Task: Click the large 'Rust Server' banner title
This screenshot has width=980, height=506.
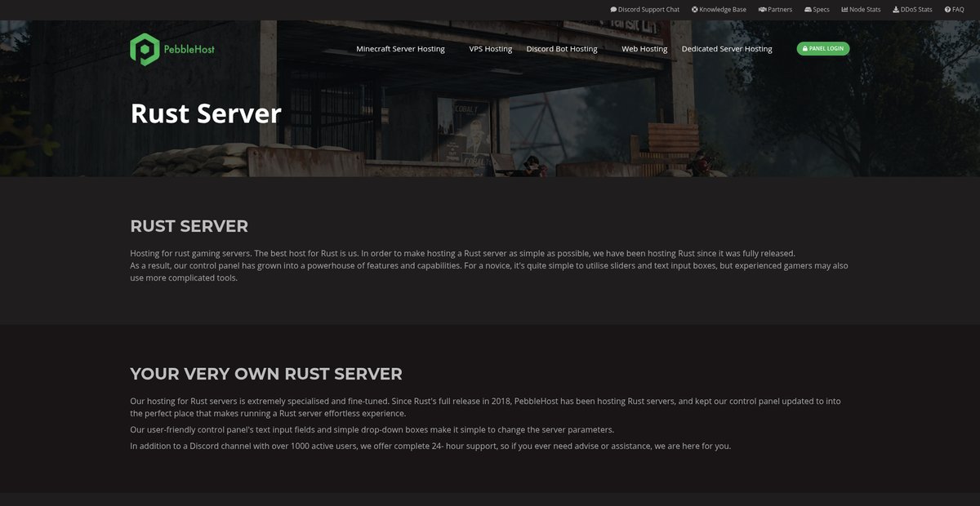Action: (206, 113)
